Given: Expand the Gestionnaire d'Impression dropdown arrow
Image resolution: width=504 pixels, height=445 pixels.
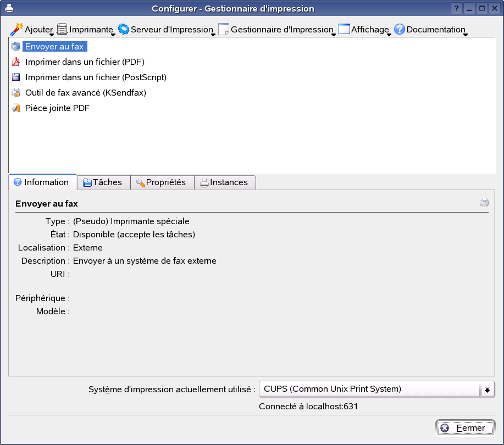Looking at the screenshot, I should click(333, 35).
